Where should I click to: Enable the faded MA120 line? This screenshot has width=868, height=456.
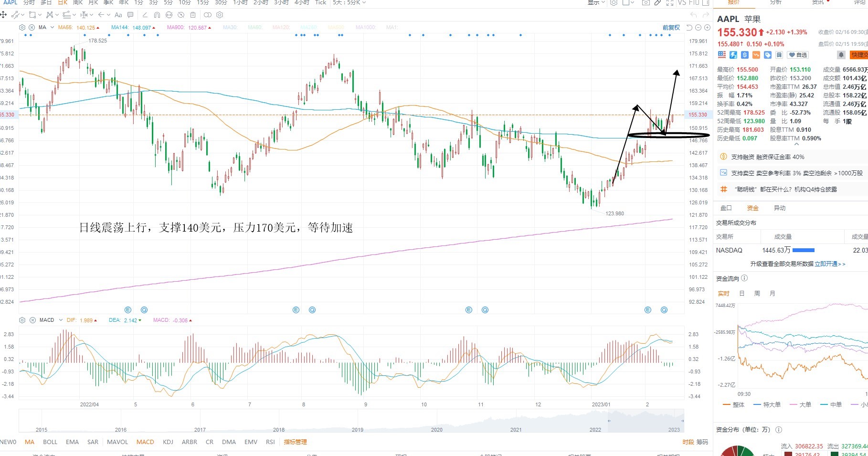tap(281, 27)
